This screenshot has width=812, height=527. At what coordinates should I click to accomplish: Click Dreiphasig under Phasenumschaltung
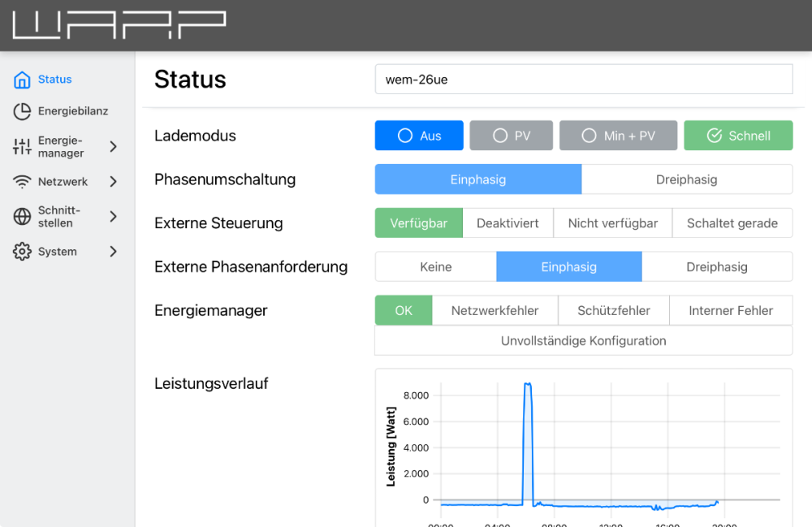pyautogui.click(x=686, y=179)
